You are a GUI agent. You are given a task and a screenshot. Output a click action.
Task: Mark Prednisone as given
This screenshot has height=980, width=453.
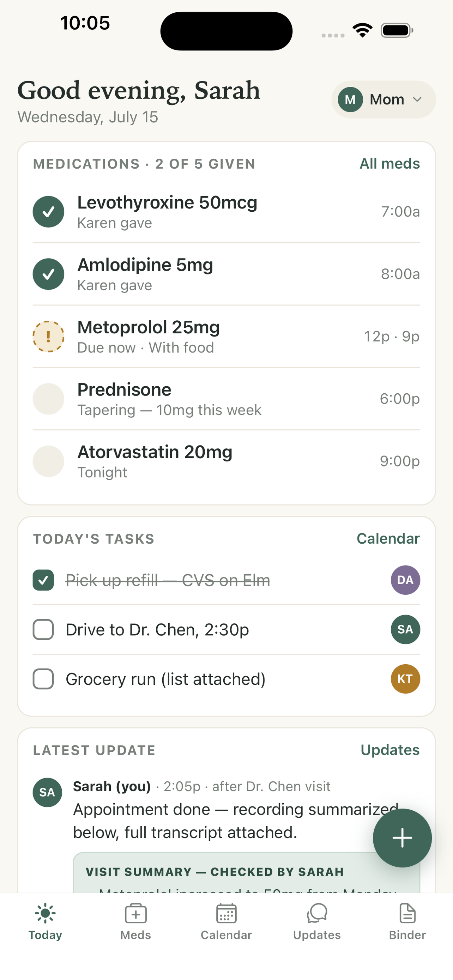pyautogui.click(x=48, y=399)
